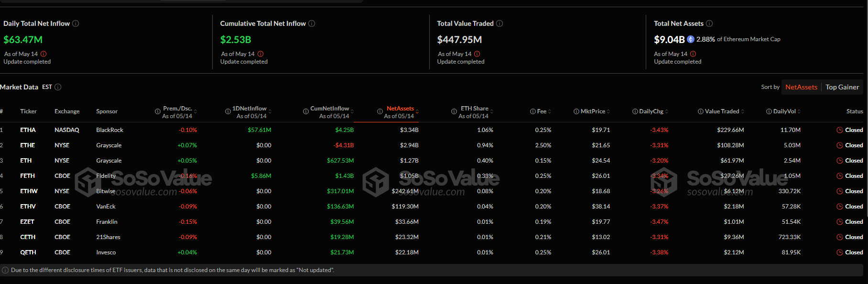Click the Exchange column header
The height and width of the screenshot is (284, 868).
(67, 111)
